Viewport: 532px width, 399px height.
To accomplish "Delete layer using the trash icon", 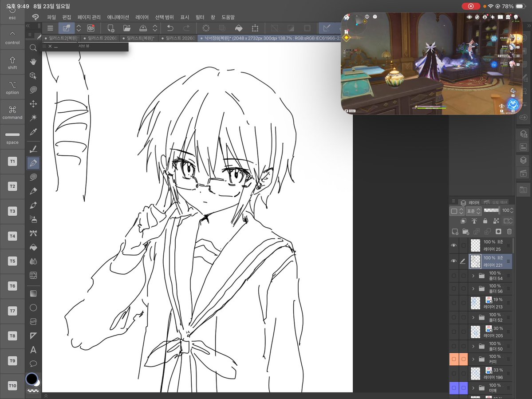I will coord(509,232).
